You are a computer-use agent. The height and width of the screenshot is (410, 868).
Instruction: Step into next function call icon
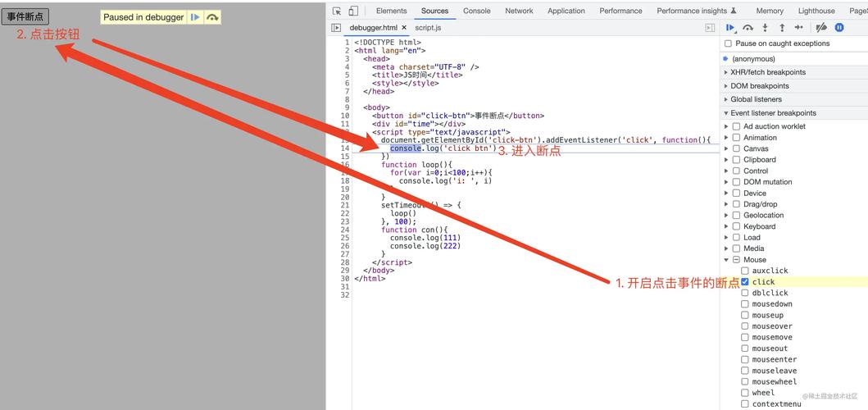coord(765,27)
